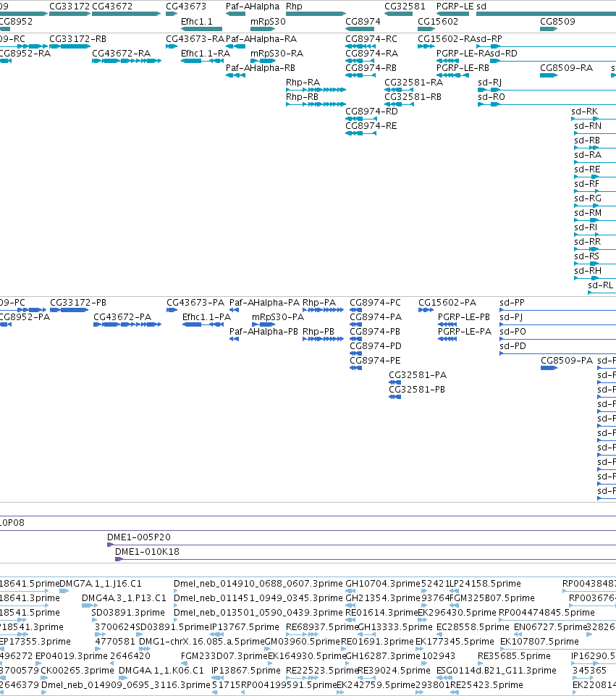The image size is (616, 696).
Task: Click the CG43672 gene label
Action: [x=112, y=7]
